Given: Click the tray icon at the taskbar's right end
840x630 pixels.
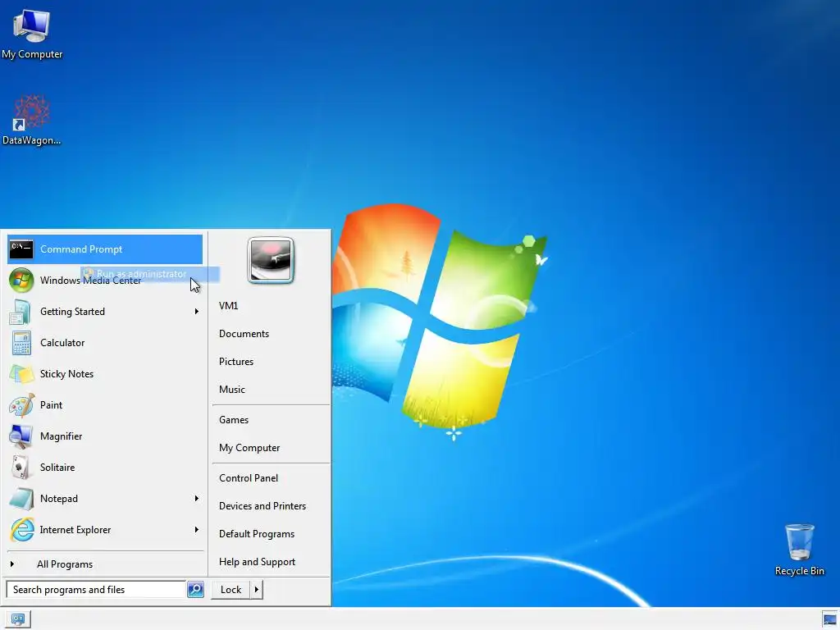Looking at the screenshot, I should 829,620.
